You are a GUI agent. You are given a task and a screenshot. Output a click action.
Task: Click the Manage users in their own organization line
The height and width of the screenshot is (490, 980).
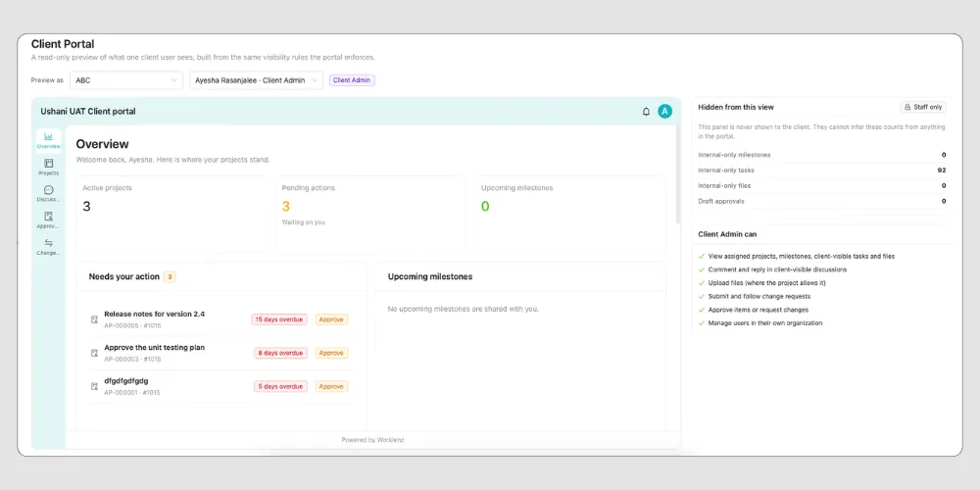(765, 323)
